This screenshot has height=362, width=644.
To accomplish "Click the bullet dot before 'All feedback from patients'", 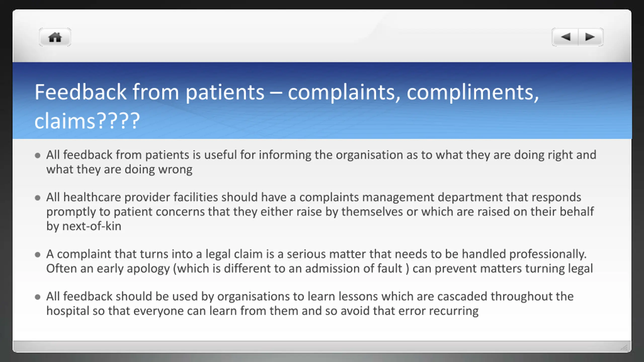I will 37,156.
